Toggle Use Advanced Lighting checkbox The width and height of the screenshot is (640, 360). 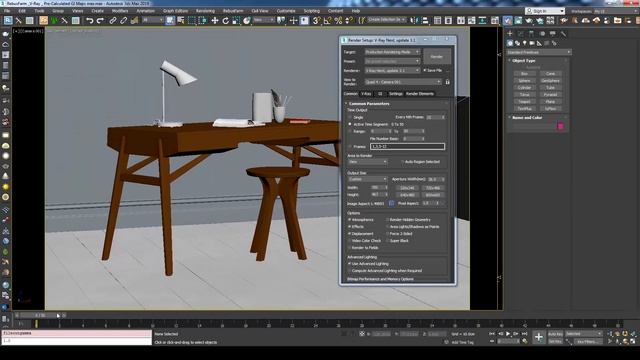point(350,264)
